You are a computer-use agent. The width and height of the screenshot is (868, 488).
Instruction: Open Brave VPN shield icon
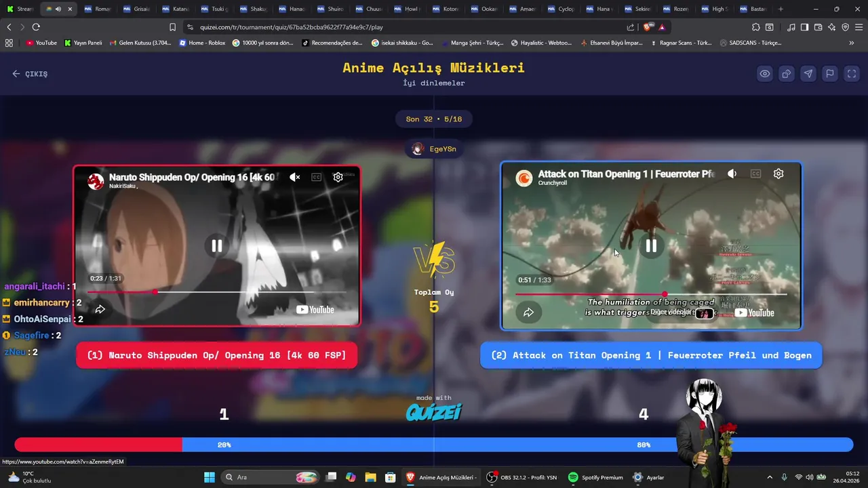[x=845, y=27]
